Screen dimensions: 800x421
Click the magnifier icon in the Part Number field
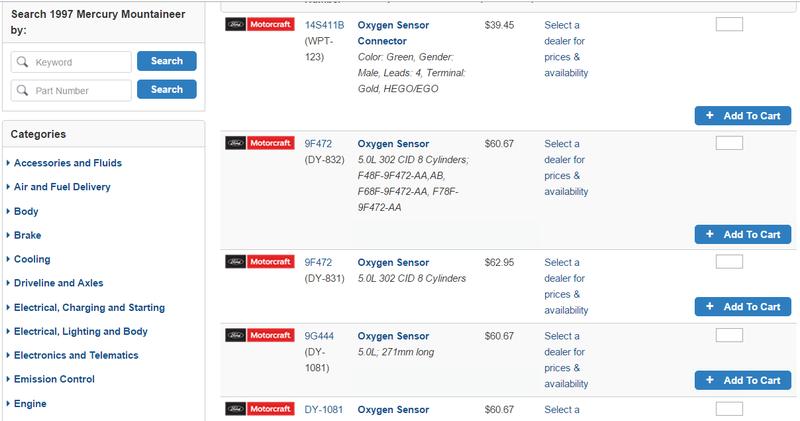pyautogui.click(x=22, y=90)
